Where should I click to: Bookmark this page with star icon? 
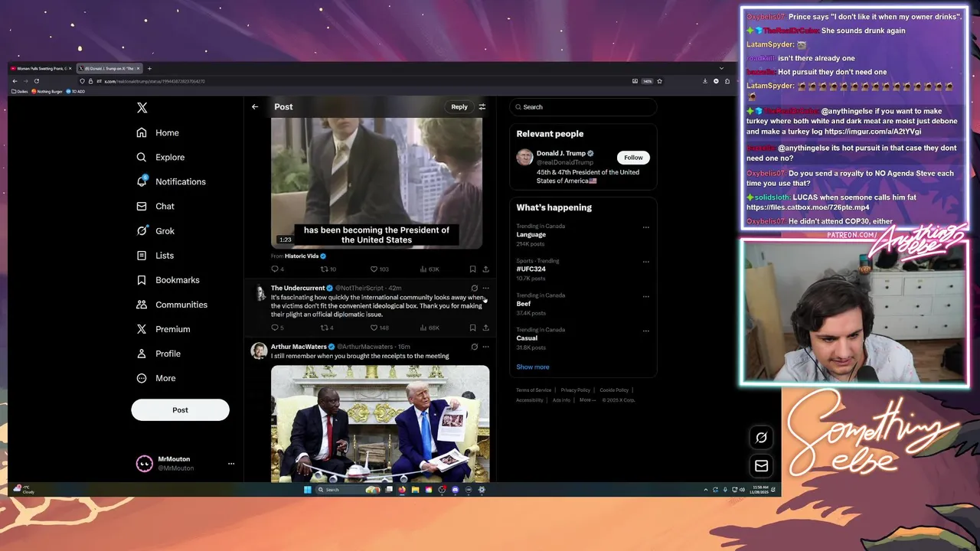659,81
